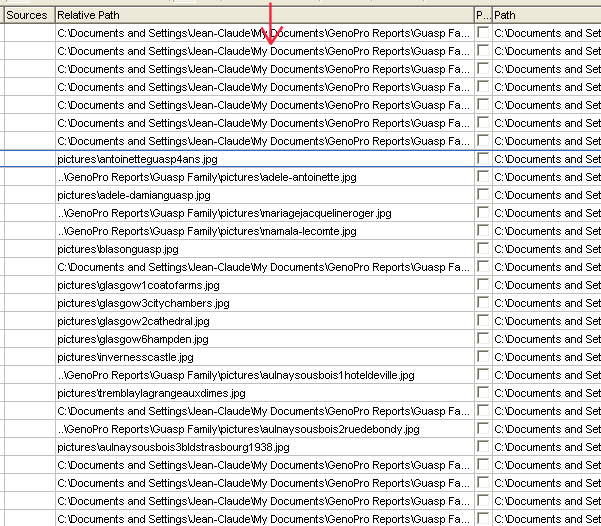
Task: Click the Relative Path column header
Action: click(x=262, y=16)
